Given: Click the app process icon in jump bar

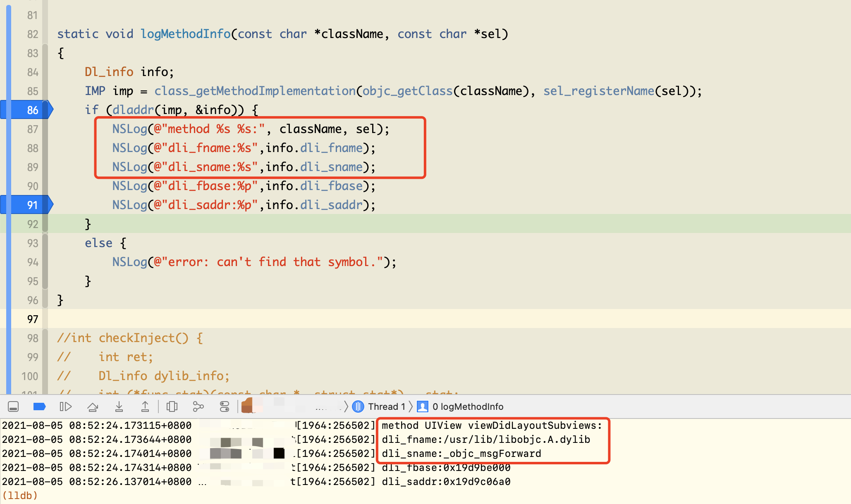Looking at the screenshot, I should [247, 406].
